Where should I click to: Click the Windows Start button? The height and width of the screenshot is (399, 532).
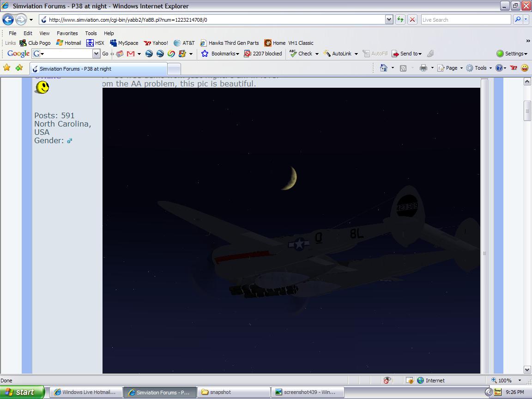[22, 392]
